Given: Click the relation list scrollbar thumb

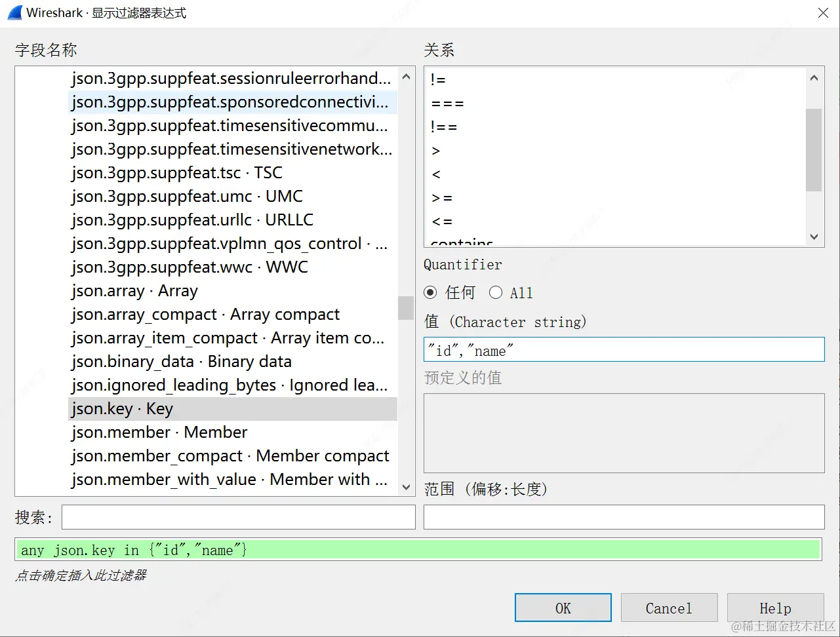Looking at the screenshot, I should click(814, 149).
